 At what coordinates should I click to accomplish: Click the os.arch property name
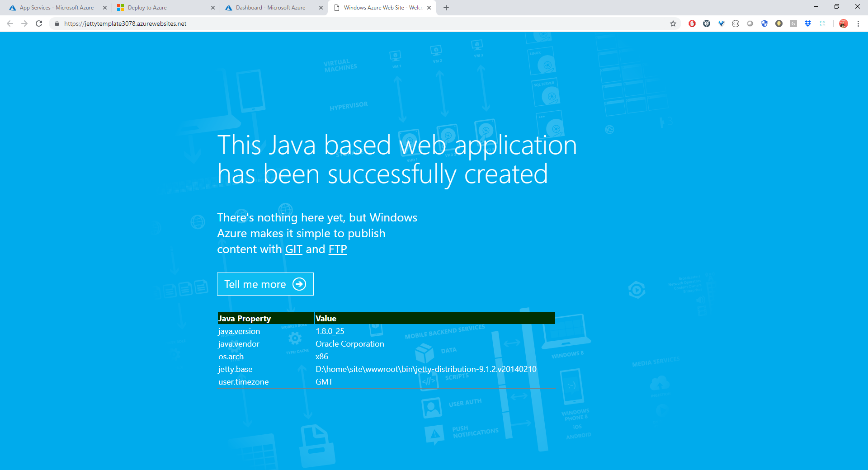(231, 357)
